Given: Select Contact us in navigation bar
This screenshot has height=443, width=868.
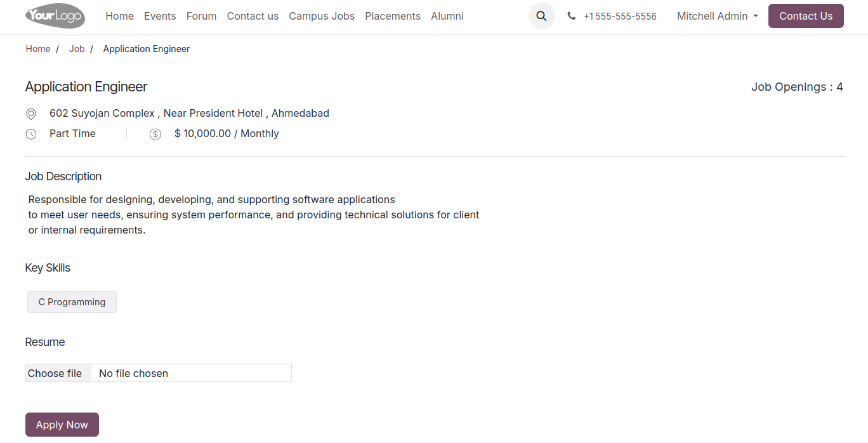Looking at the screenshot, I should (x=253, y=16).
